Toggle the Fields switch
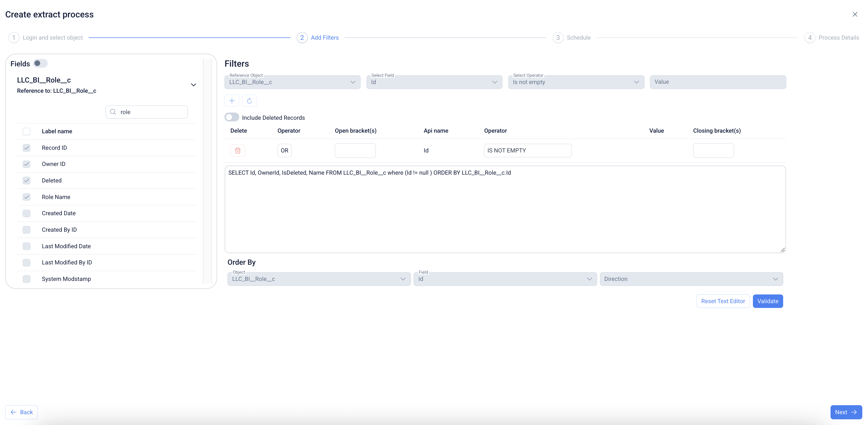This screenshot has height=425, width=868. coord(40,63)
